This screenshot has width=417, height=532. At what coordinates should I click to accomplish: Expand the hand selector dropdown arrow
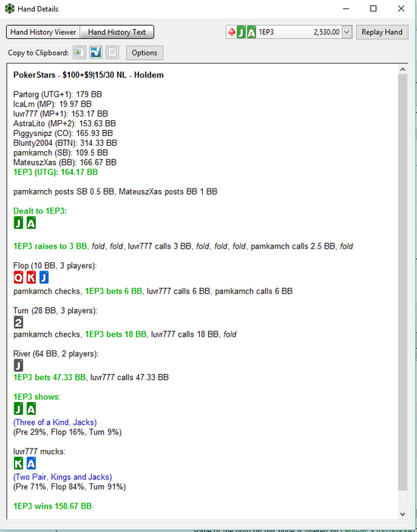[x=346, y=32]
